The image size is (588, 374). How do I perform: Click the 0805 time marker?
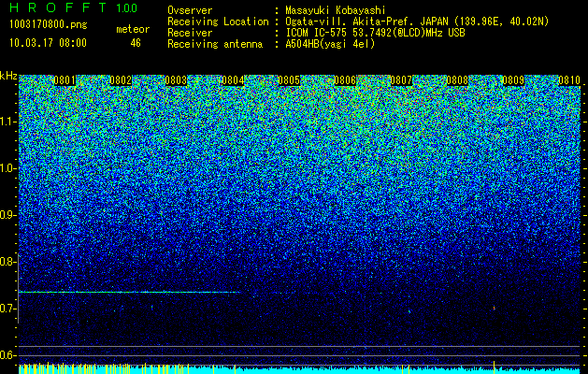point(289,80)
